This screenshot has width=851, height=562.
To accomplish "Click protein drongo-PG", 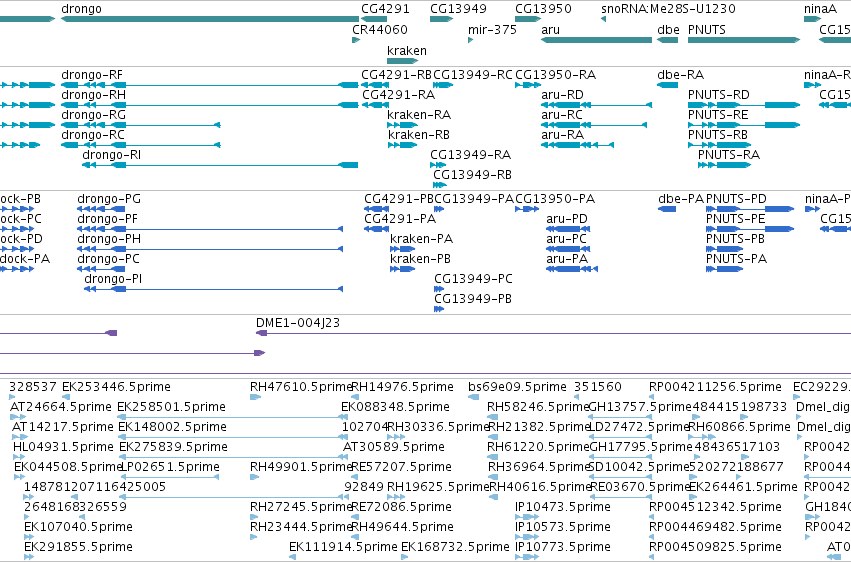I will (x=109, y=199).
